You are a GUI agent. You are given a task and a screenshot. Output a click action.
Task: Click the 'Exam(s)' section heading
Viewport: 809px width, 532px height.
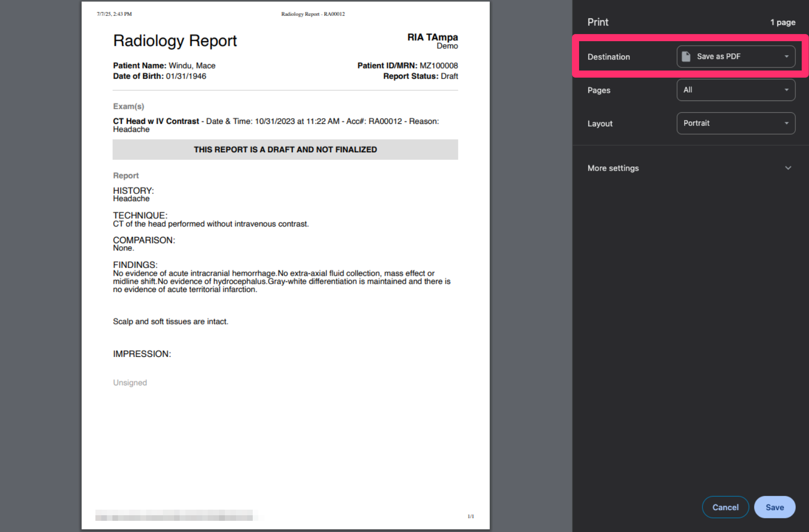pos(128,106)
